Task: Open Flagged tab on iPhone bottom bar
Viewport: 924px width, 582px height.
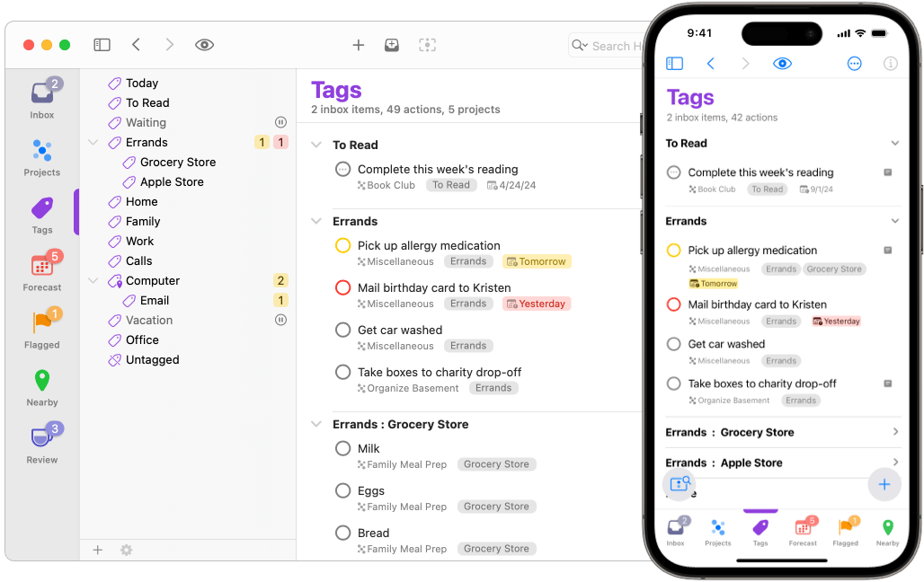Action: [x=846, y=532]
